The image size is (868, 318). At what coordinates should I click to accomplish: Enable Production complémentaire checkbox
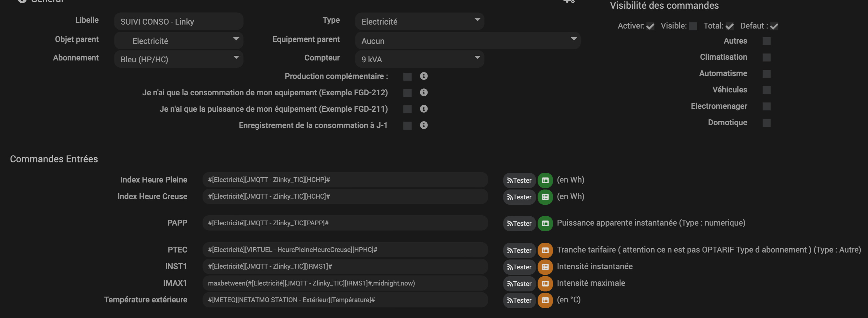tap(407, 77)
